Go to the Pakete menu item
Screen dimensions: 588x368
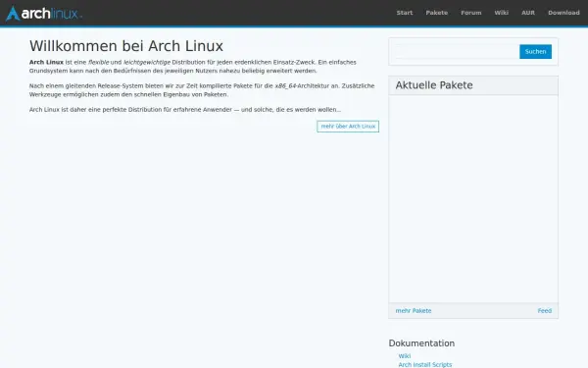coord(436,13)
